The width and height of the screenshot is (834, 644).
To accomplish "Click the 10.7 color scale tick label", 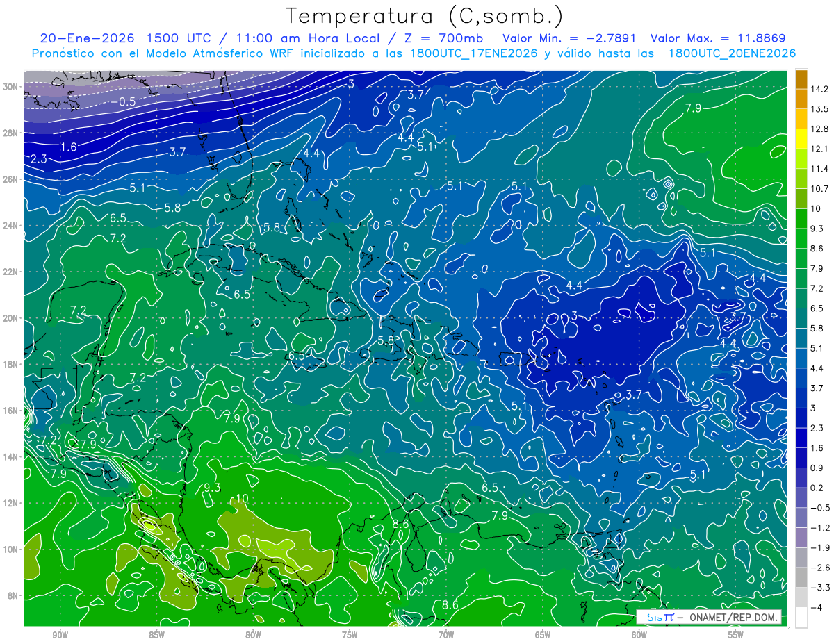I will click(x=819, y=189).
